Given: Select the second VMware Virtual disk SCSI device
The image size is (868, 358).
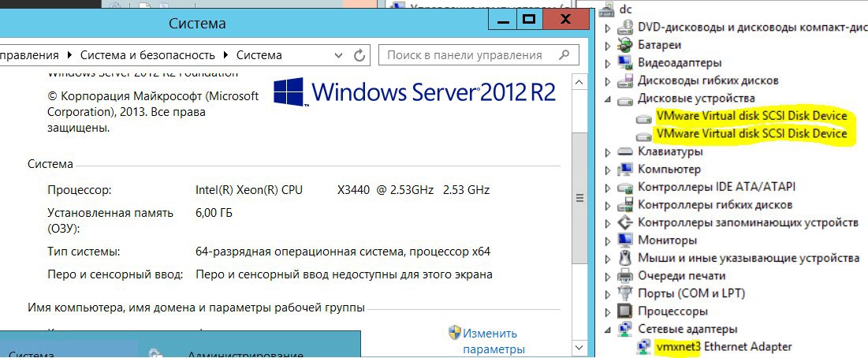Looking at the screenshot, I should click(x=751, y=133).
